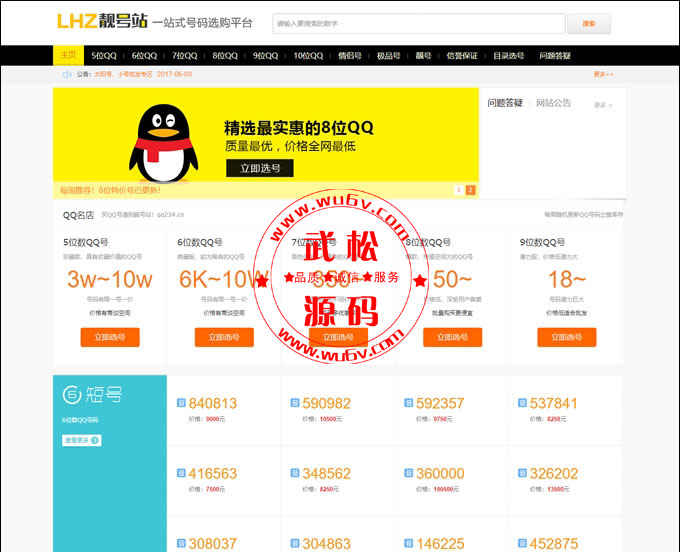The image size is (680, 552).
Task: Click the blue icon beside number 146225
Action: point(409,543)
